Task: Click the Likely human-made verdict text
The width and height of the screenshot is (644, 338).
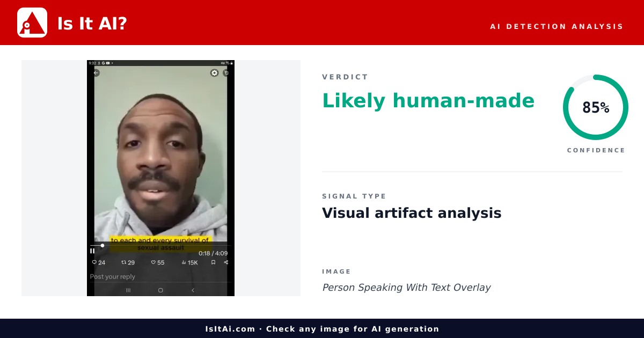Action: point(428,100)
